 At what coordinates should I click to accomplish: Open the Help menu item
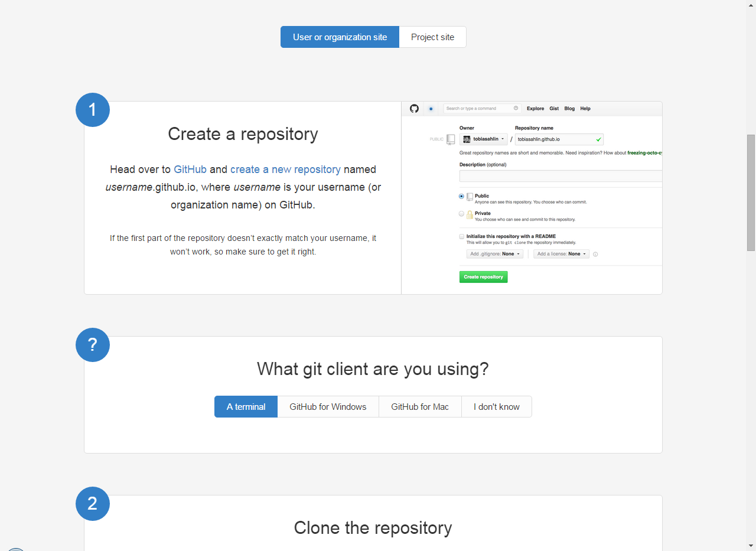(x=585, y=109)
